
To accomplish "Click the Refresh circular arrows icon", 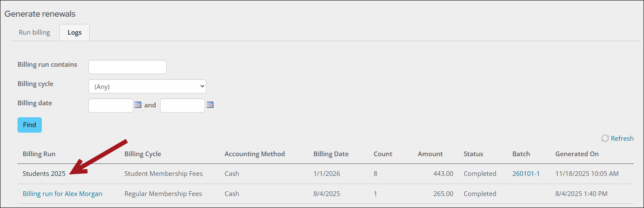I will (605, 138).
